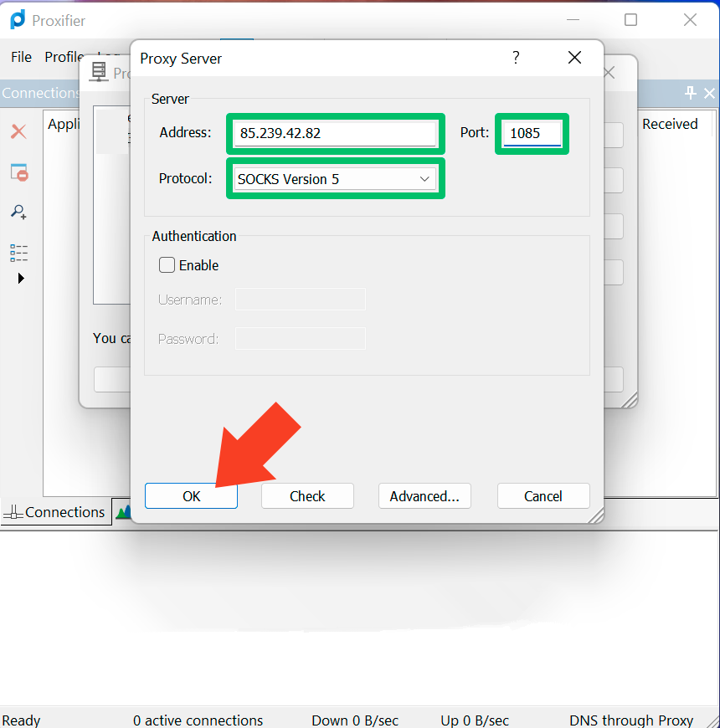720x728 pixels.
Task: Open the Advanced... settings button
Action: click(424, 496)
